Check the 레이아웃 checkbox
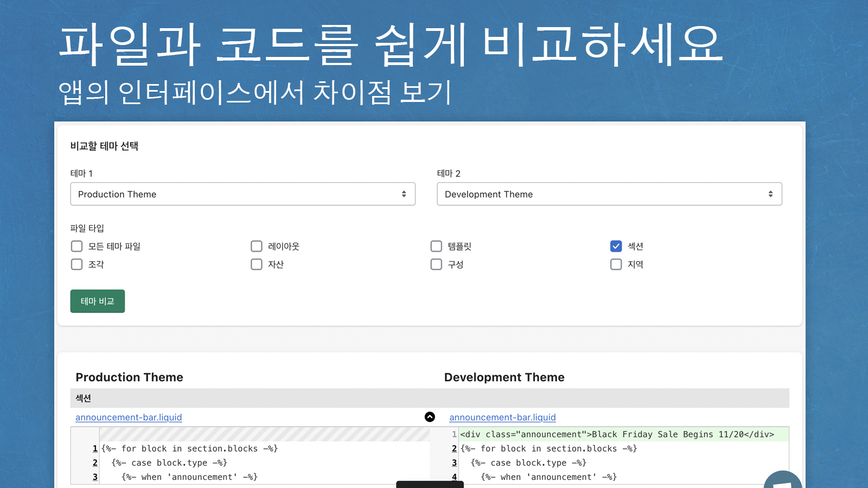 [x=257, y=246]
